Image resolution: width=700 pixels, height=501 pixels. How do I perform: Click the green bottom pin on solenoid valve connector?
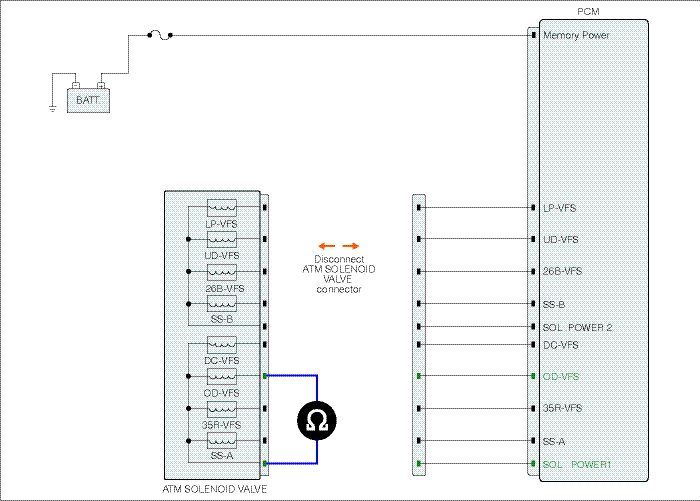265,464
